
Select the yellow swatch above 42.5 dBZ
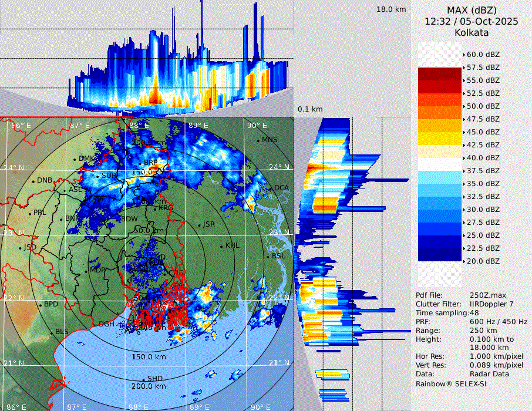(440, 139)
